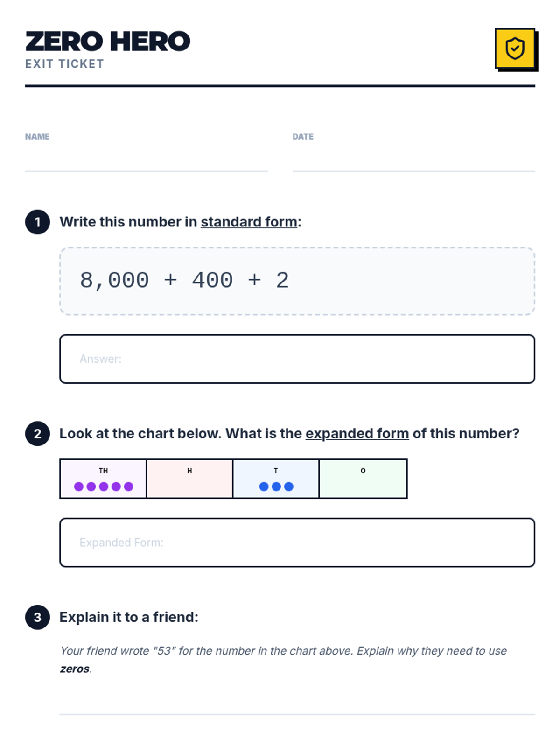
Task: Click the Answer input box
Action: coord(297,359)
